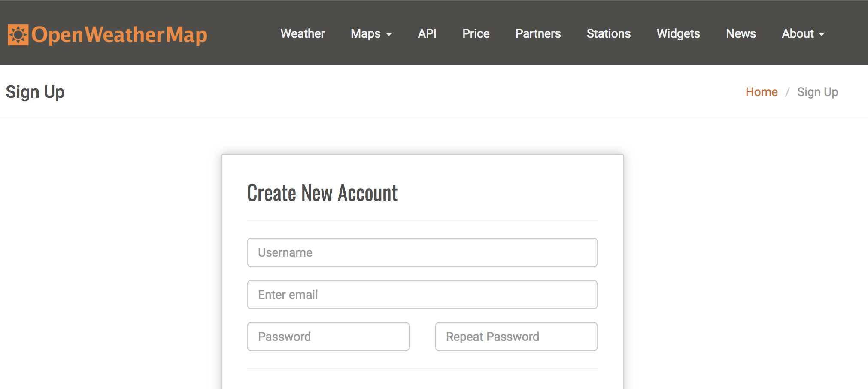Navigate to the Widgets section
This screenshot has width=868, height=389.
tap(678, 34)
